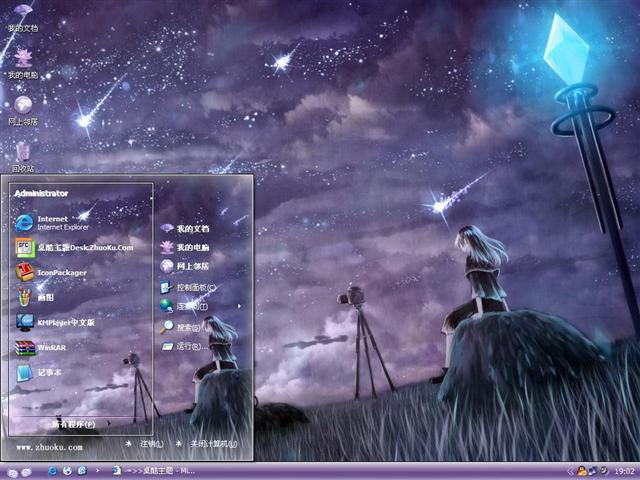
Task: Click the network connection tray icon
Action: (x=592, y=471)
